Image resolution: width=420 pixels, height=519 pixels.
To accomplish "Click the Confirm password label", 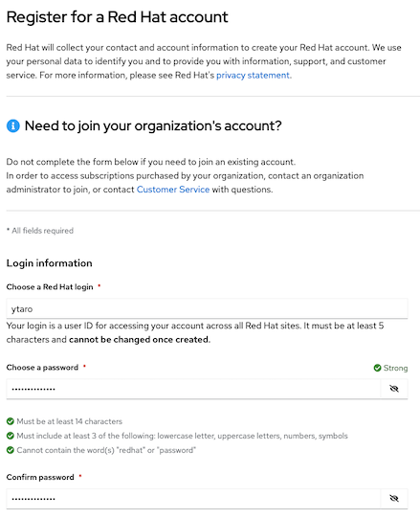I will (x=40, y=477).
